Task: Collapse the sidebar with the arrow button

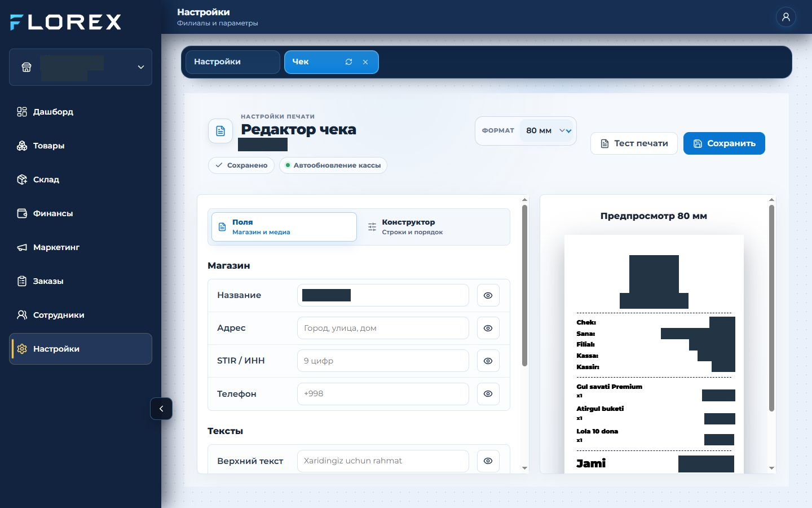Action: 161,409
